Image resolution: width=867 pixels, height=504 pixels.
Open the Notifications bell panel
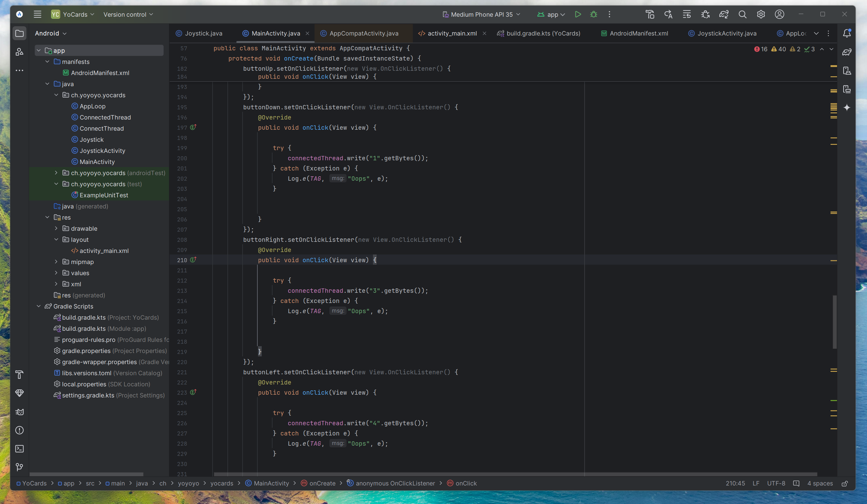(x=847, y=33)
